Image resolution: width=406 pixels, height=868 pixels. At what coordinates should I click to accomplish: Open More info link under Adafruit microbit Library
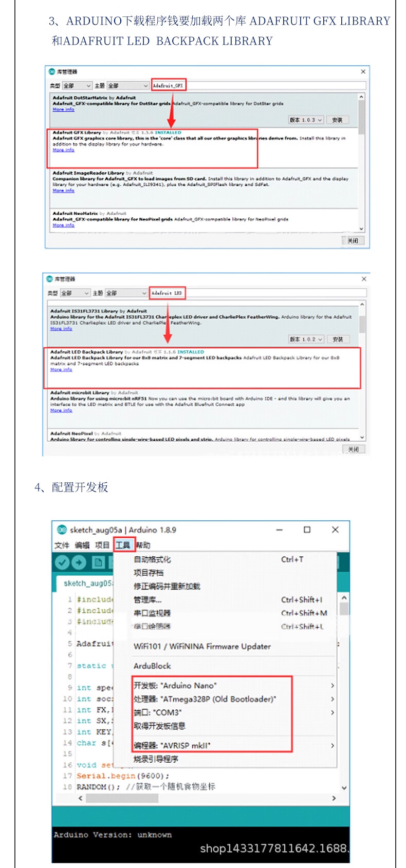(x=61, y=410)
